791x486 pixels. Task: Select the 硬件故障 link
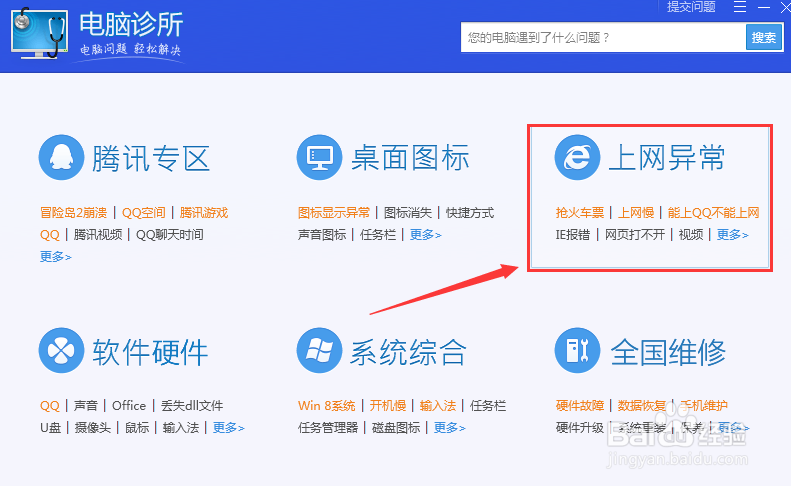[x=580, y=406]
